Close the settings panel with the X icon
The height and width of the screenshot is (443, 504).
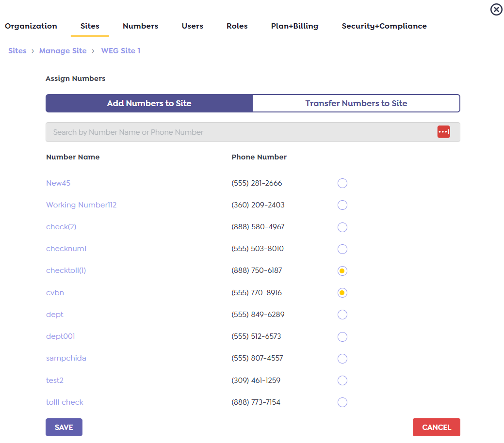pos(496,10)
